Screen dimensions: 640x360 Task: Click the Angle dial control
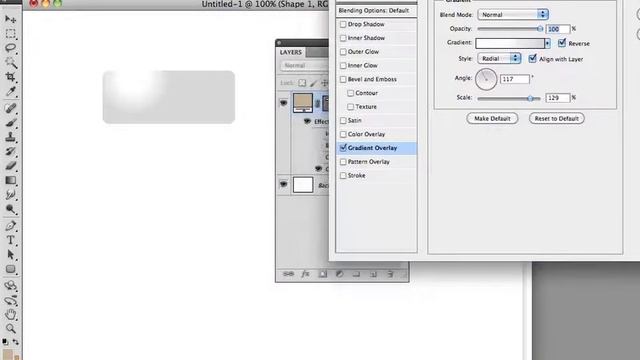click(486, 79)
